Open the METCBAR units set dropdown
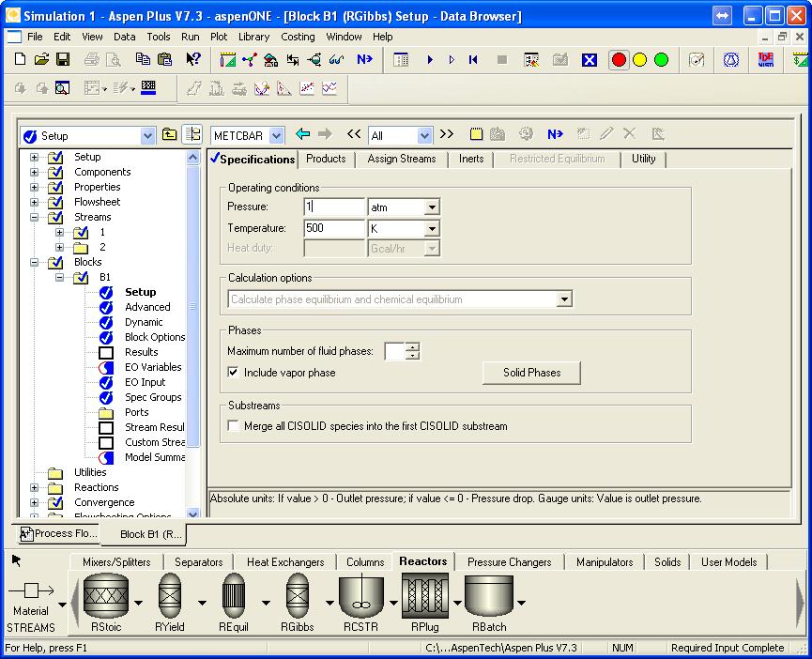The height and width of the screenshot is (659, 812). pyautogui.click(x=277, y=135)
